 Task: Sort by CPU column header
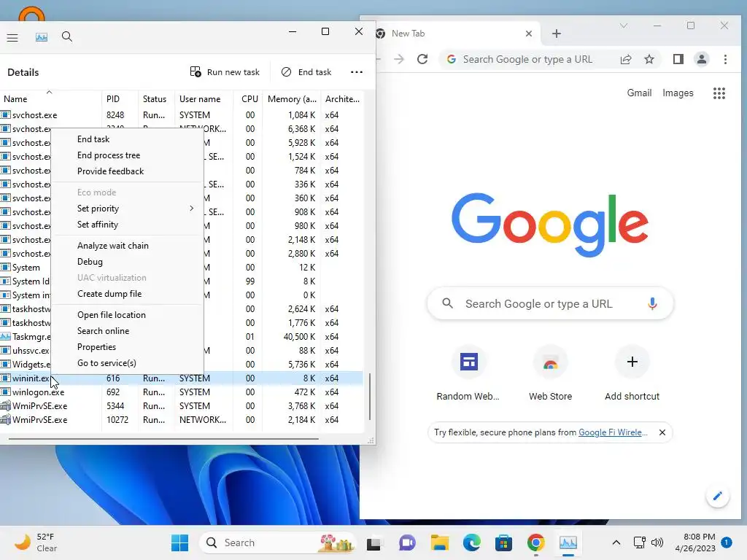point(248,98)
